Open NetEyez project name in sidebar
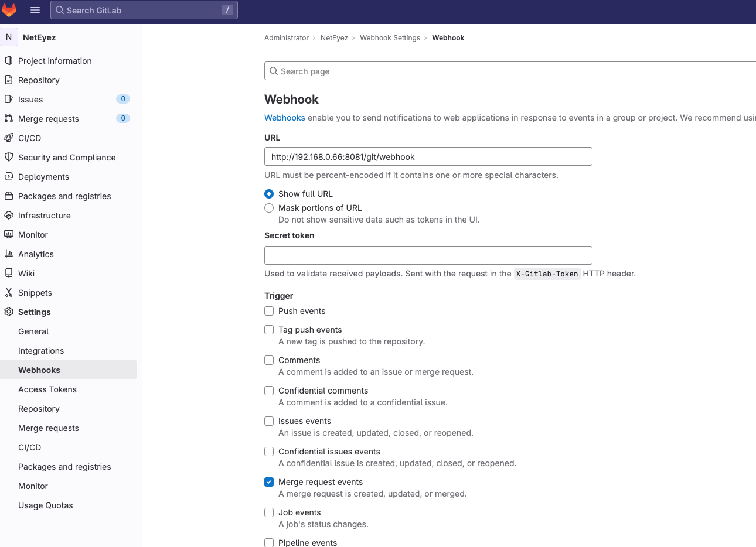This screenshot has height=547, width=756. pos(39,37)
